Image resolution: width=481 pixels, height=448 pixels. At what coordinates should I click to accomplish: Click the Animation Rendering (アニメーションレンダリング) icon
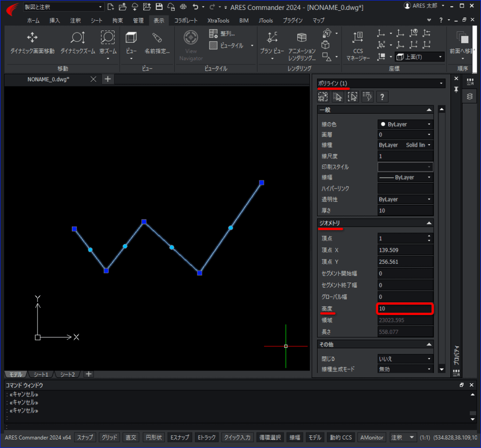tap(302, 38)
